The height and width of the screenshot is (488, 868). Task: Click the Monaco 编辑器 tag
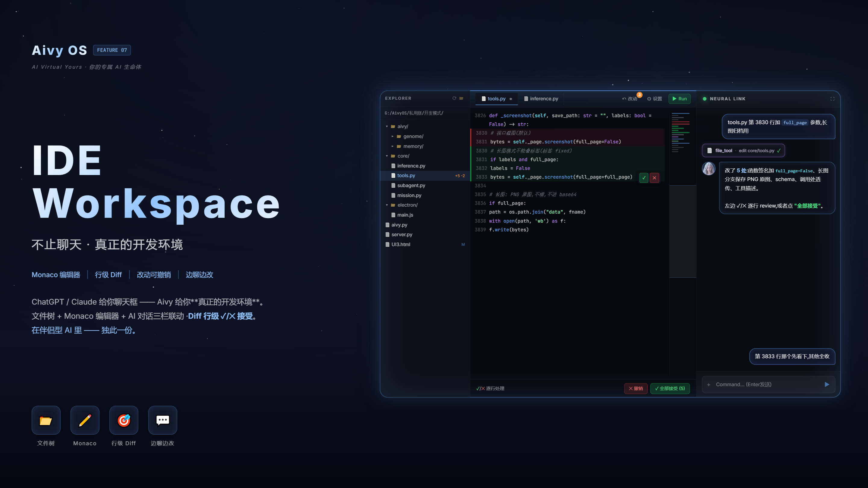coord(56,275)
